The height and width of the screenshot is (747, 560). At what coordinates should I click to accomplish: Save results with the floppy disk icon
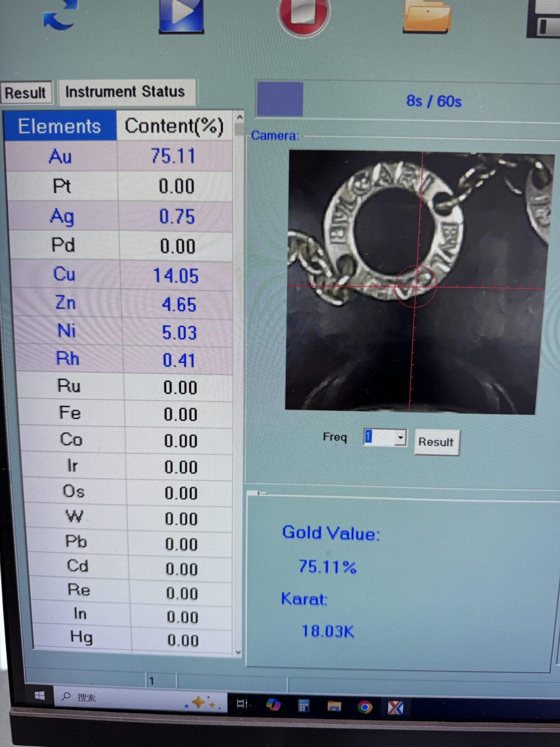tap(544, 18)
